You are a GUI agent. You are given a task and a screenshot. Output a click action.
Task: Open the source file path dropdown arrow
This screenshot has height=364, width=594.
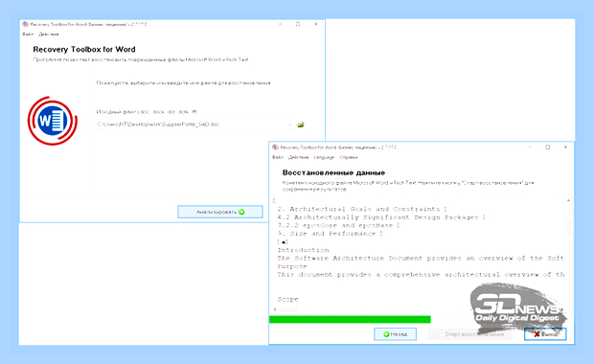290,125
